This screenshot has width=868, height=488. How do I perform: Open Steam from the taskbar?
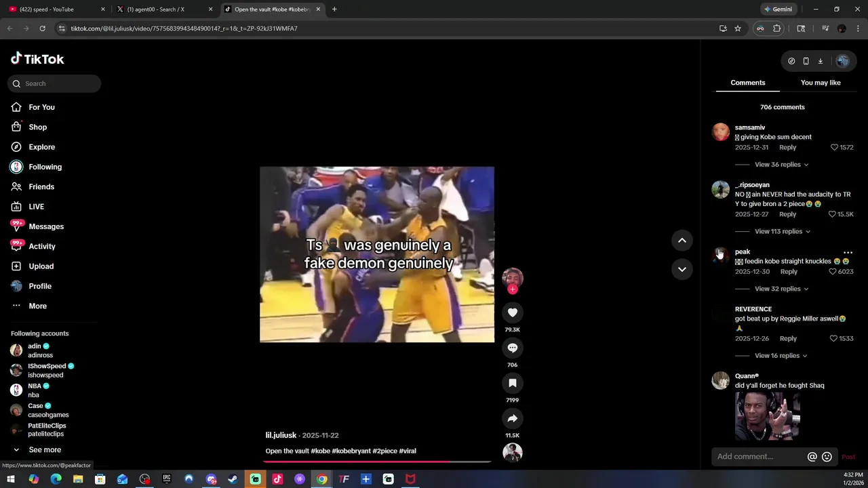point(233,479)
